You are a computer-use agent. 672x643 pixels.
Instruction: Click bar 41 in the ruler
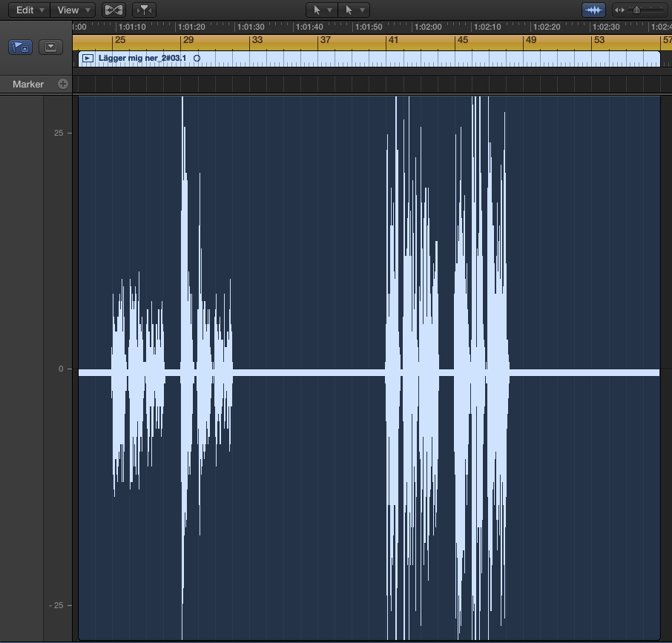pos(392,41)
